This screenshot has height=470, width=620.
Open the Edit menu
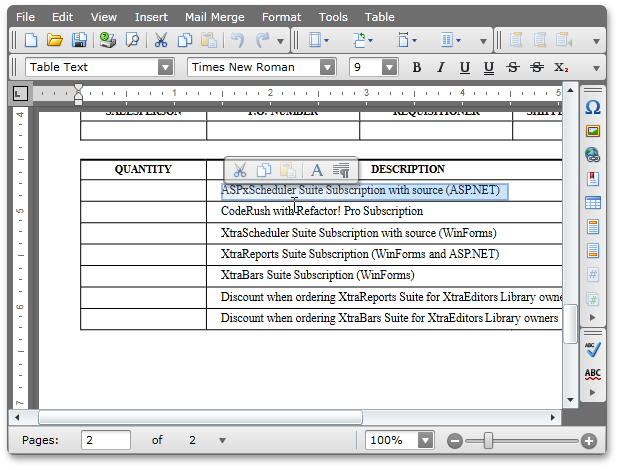62,17
